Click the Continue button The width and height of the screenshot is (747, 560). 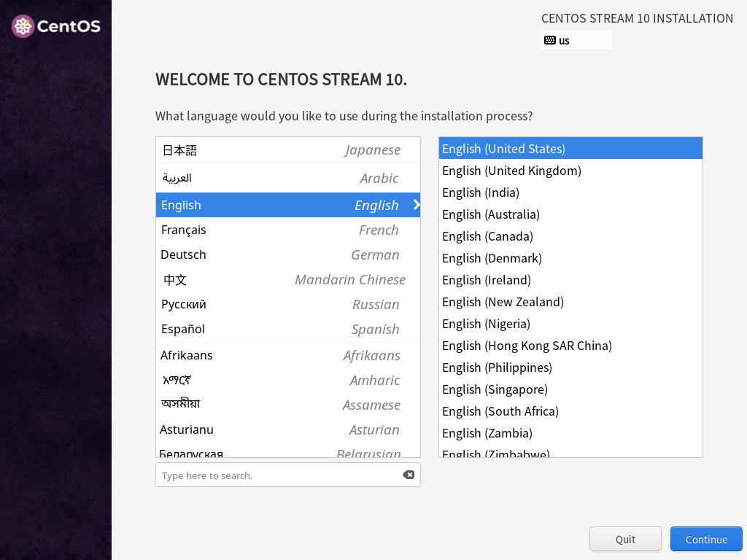click(706, 539)
